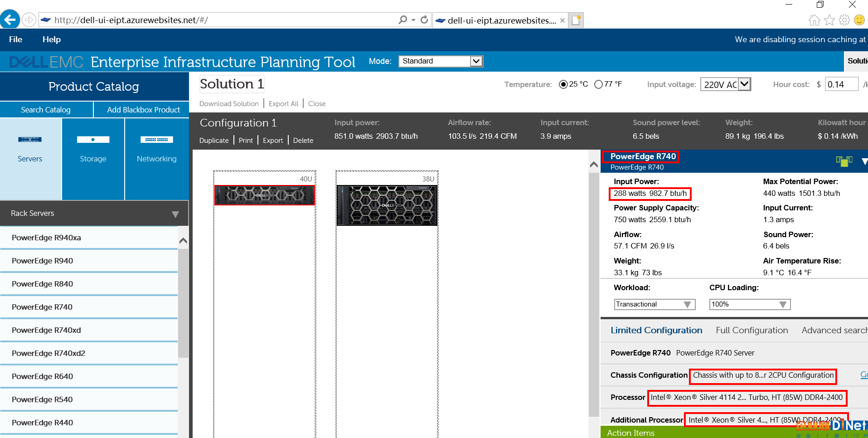This screenshot has height=438, width=868.
Task: Click the Configuration 1 title
Action: 238,123
